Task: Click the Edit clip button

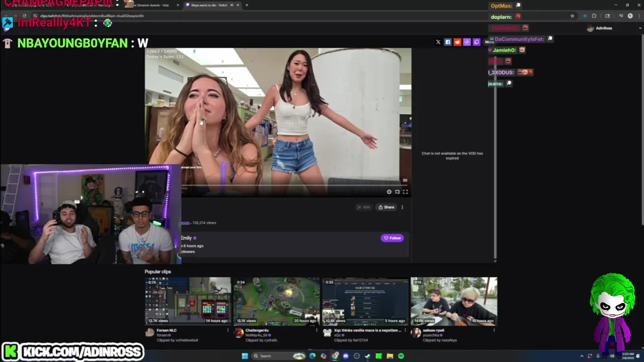Action: [364, 207]
